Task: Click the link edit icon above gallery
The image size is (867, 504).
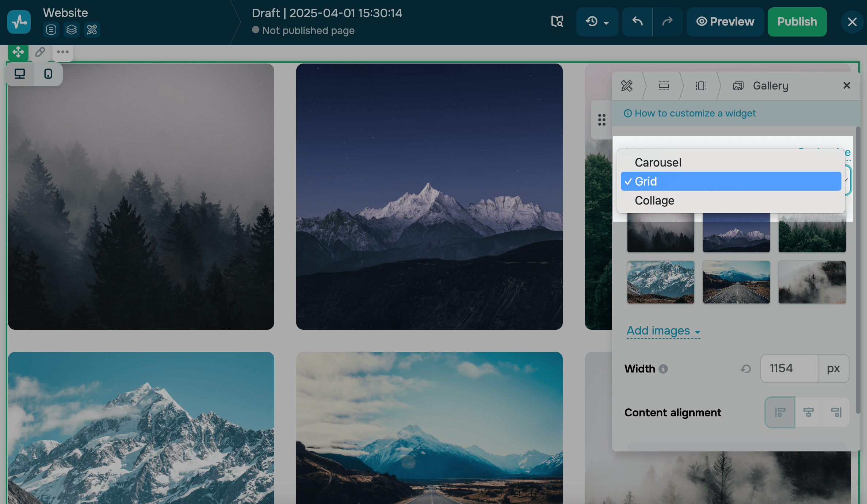Action: (x=40, y=52)
